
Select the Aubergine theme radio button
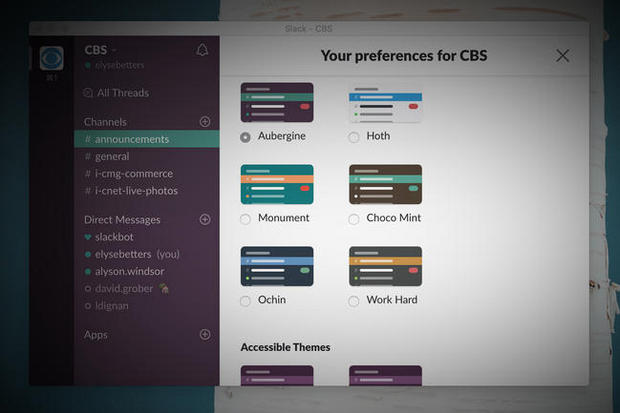click(x=245, y=137)
